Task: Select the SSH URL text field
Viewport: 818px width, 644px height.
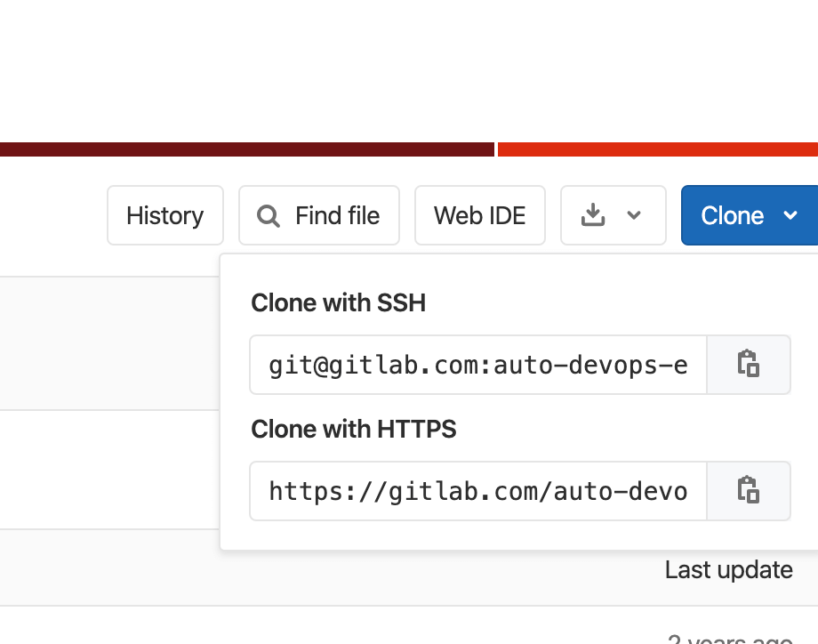Action: click(x=477, y=365)
